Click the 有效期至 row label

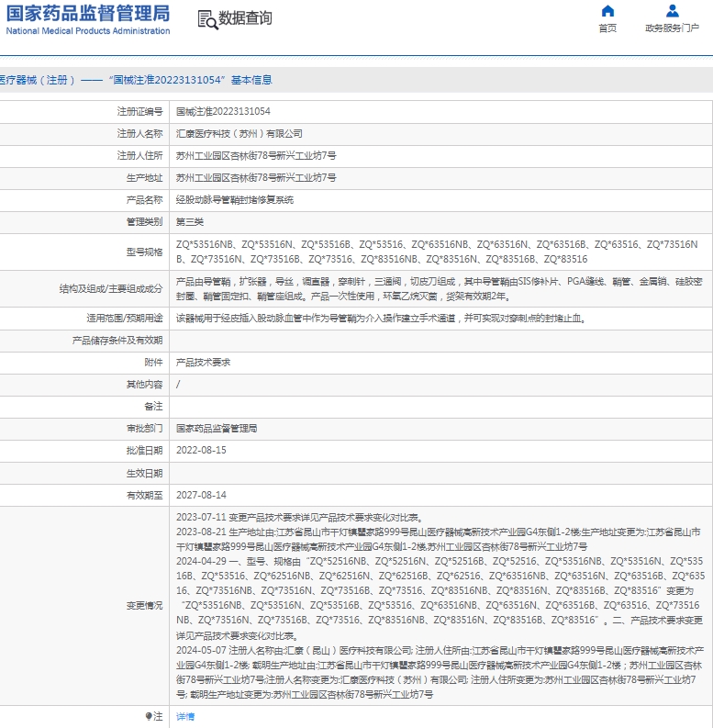144,496
